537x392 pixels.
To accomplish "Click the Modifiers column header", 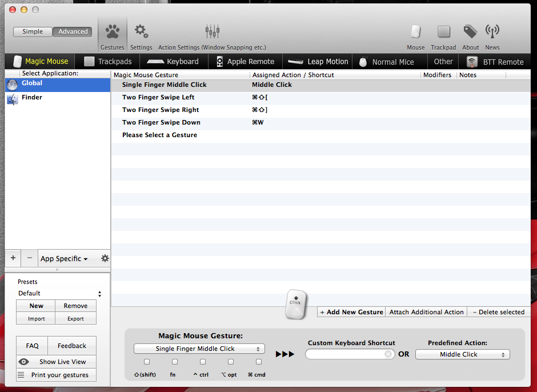I will pos(438,75).
